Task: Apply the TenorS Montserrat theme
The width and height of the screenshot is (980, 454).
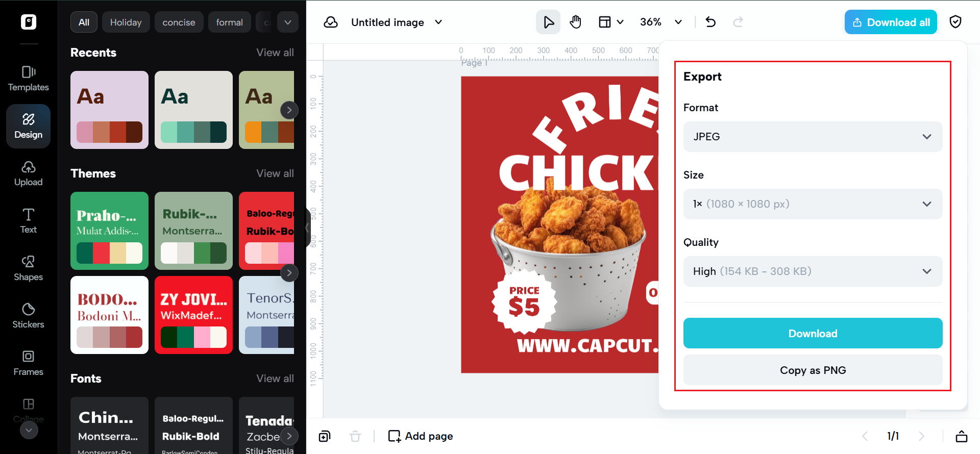Action: 266,315
